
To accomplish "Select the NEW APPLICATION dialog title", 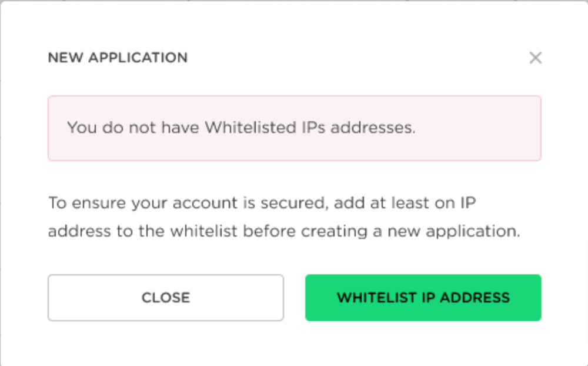I will (x=118, y=58).
